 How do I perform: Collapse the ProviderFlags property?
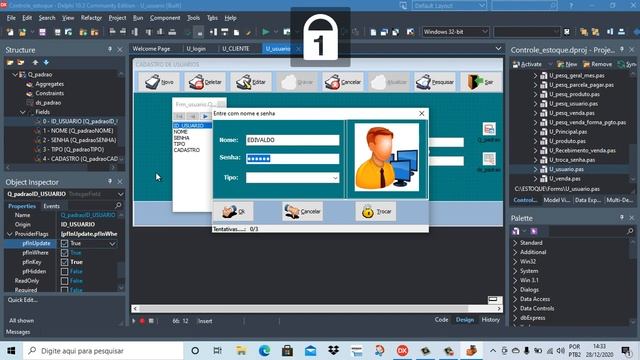pyautogui.click(x=10, y=234)
